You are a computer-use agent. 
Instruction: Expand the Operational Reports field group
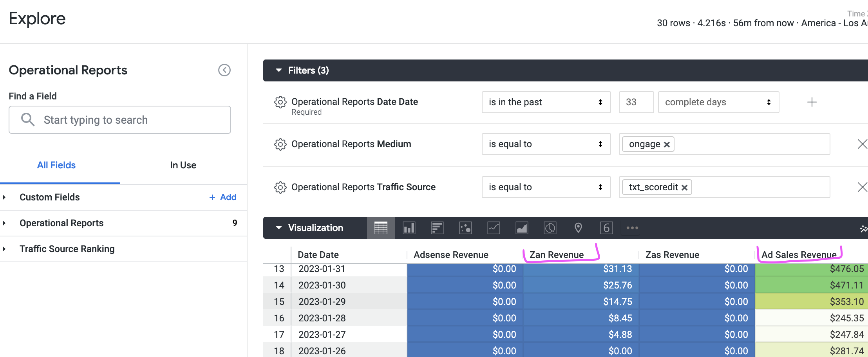[5, 223]
